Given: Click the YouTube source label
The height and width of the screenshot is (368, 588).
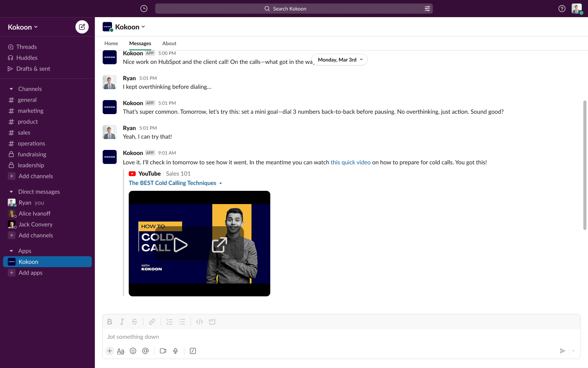Looking at the screenshot, I should [x=149, y=174].
